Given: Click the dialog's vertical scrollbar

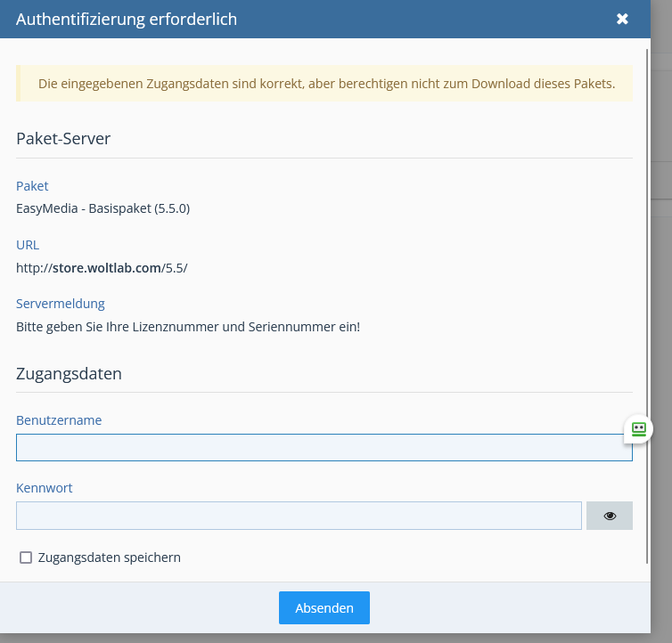Looking at the screenshot, I should point(648,312).
